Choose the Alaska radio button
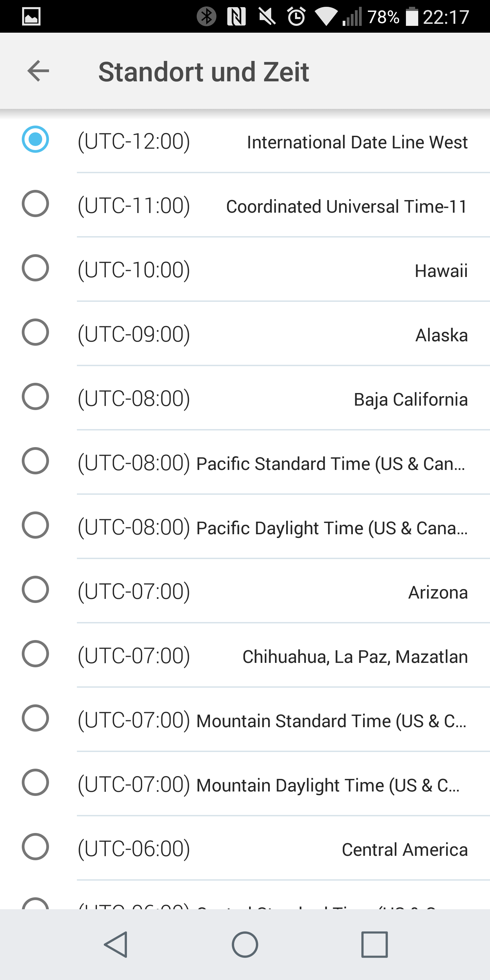Image resolution: width=490 pixels, height=980 pixels. 35,332
